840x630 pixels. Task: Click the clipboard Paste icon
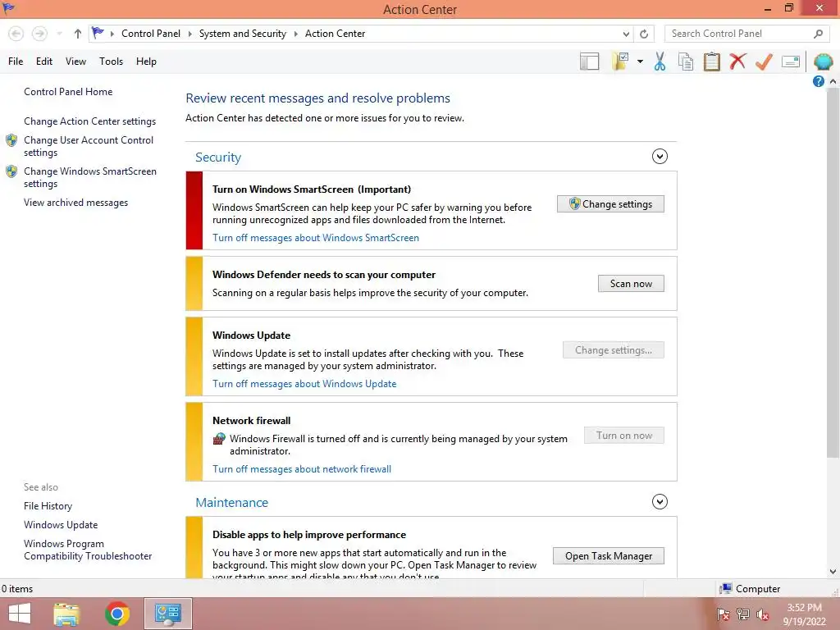[x=711, y=62]
